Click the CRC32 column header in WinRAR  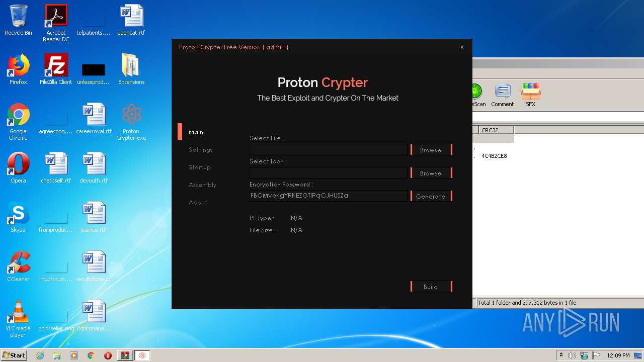[x=496, y=130]
